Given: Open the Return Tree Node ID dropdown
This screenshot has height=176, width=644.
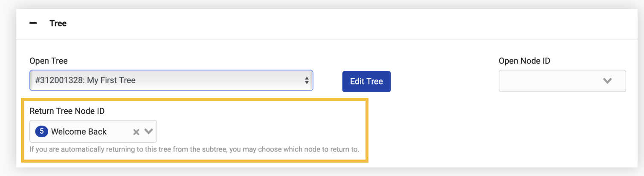Looking at the screenshot, I should (93, 131).
